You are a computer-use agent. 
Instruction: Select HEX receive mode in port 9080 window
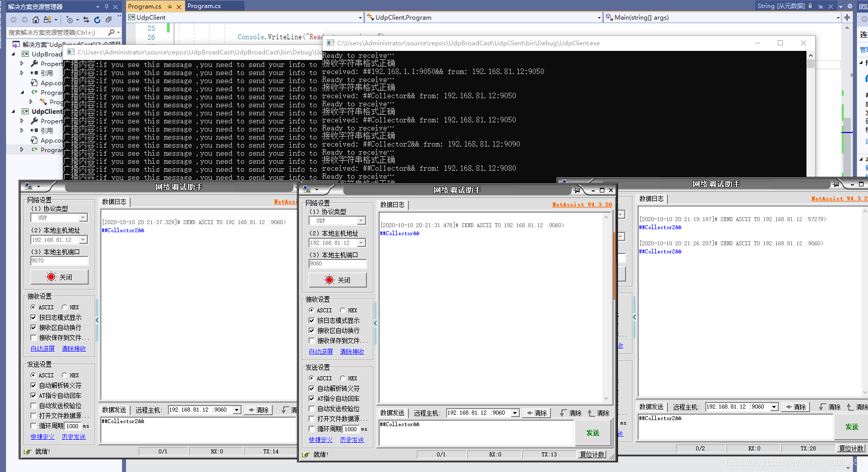pyautogui.click(x=343, y=310)
